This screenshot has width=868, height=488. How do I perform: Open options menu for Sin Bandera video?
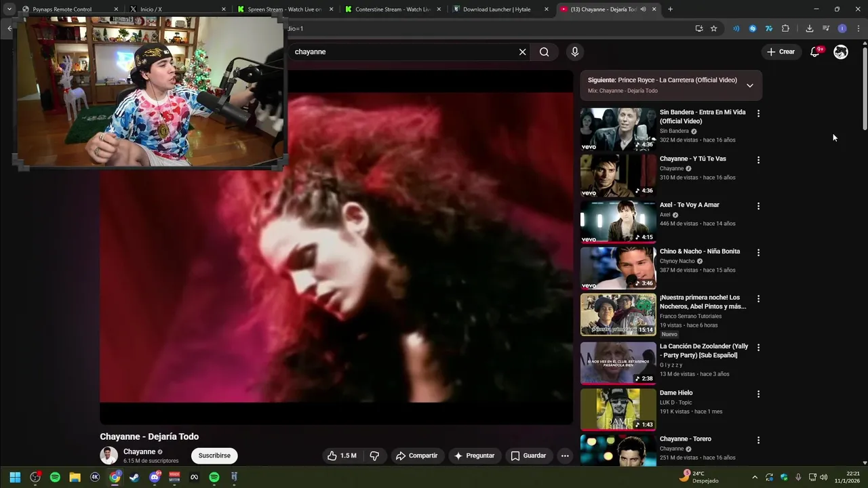[758, 114]
